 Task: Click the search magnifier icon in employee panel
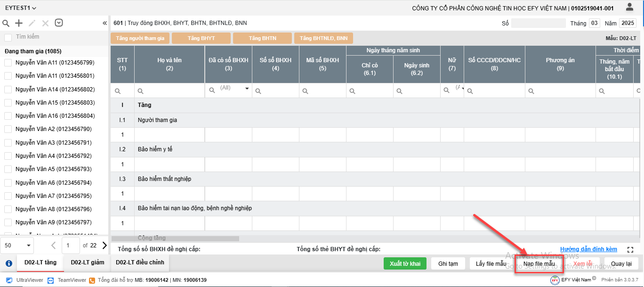(6, 23)
